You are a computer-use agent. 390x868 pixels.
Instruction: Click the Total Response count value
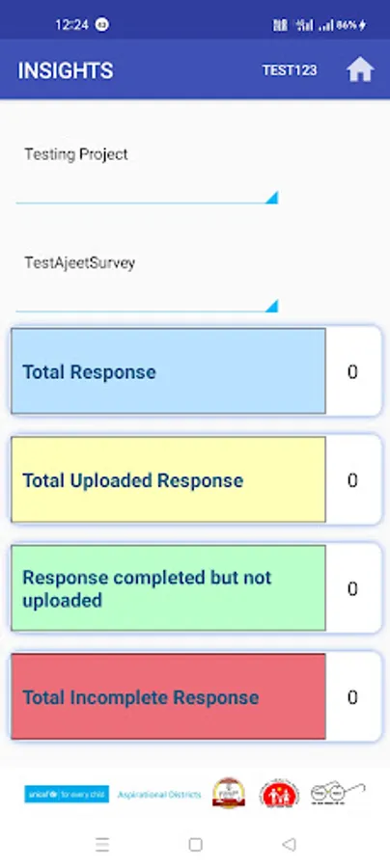click(x=352, y=371)
